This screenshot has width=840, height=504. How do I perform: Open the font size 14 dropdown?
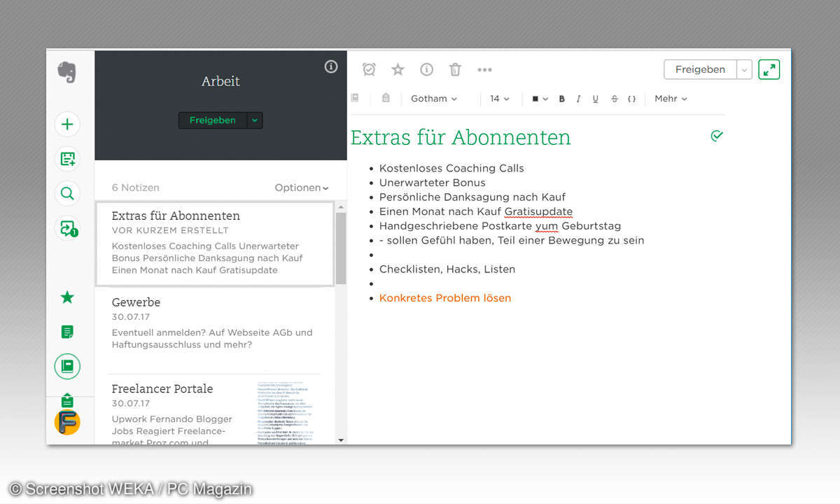pos(499,99)
